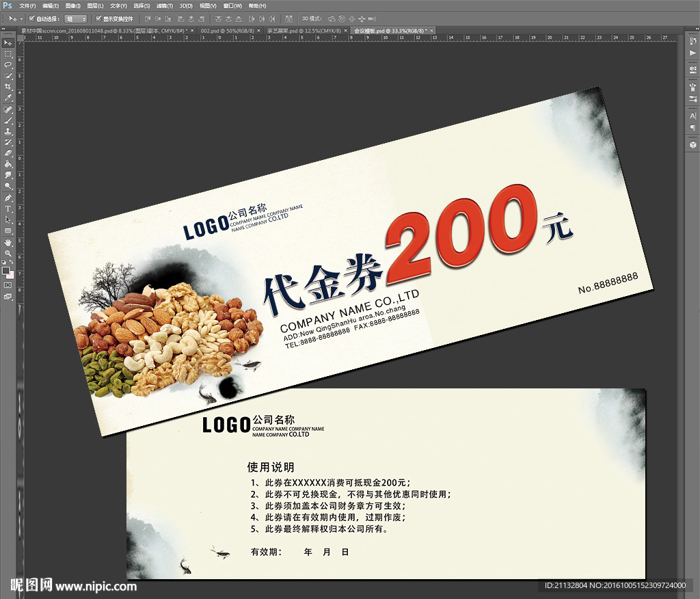700x599 pixels.
Task: Select the Move tool
Action: [8, 42]
